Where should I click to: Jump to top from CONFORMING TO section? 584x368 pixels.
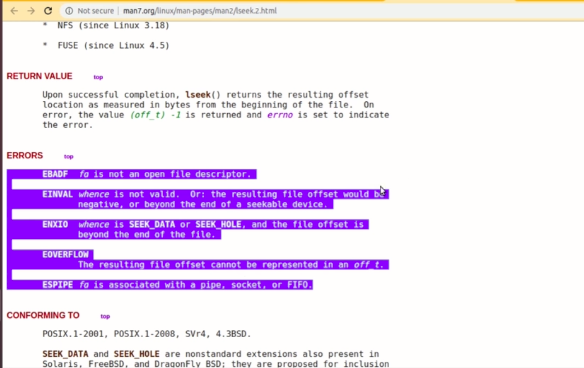click(105, 316)
